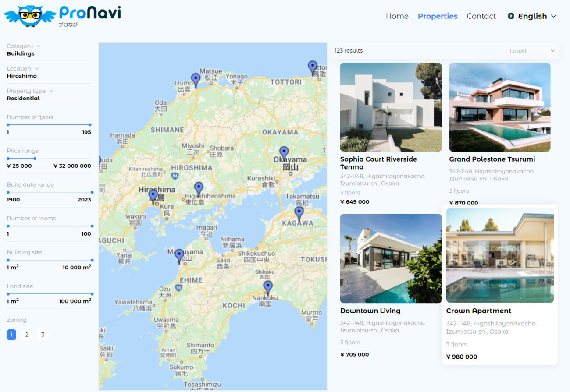Click the map pin at Matsuyama
The height and width of the screenshot is (392, 570).
[x=179, y=256]
